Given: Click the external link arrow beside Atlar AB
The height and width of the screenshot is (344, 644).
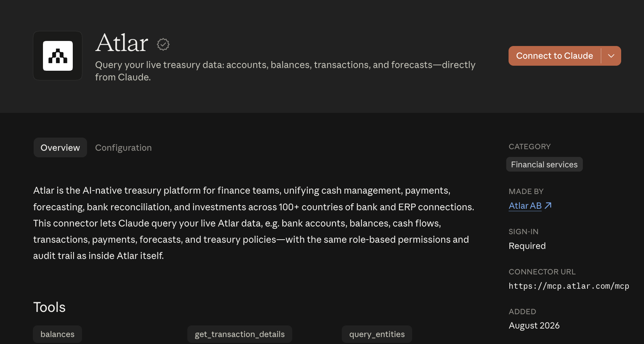Looking at the screenshot, I should (x=548, y=206).
